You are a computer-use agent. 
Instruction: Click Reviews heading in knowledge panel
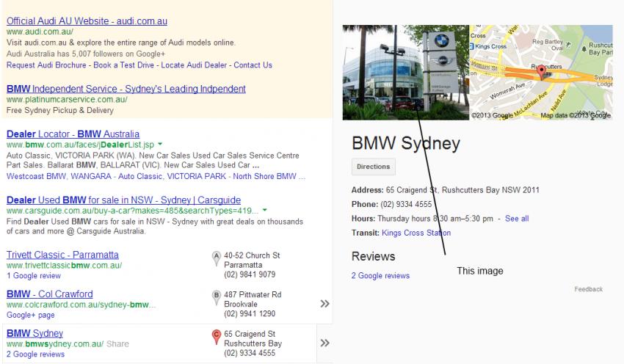373,257
